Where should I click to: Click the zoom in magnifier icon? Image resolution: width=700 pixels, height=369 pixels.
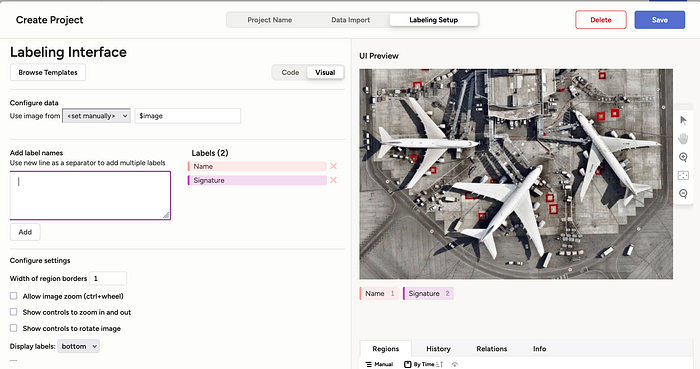[x=683, y=157]
